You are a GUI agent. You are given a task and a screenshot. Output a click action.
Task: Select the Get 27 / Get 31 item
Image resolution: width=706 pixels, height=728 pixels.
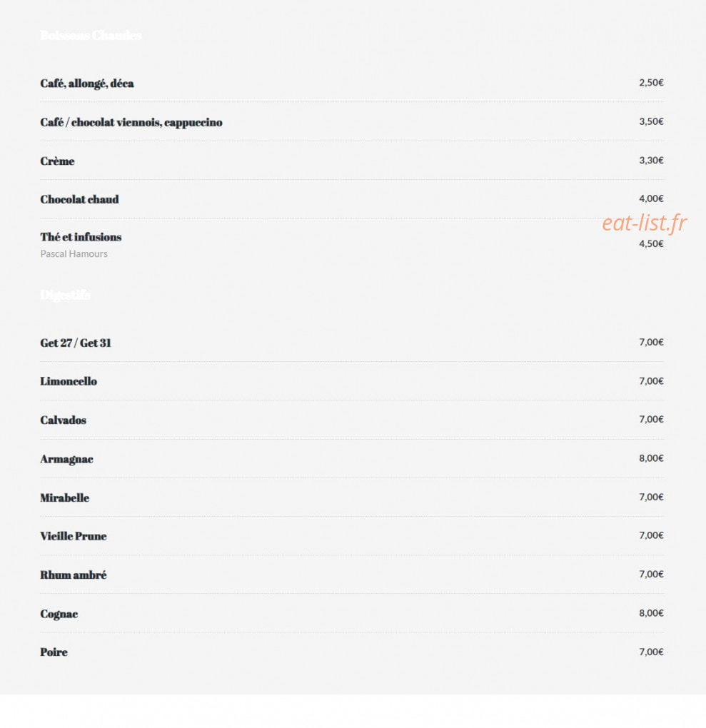(x=75, y=343)
